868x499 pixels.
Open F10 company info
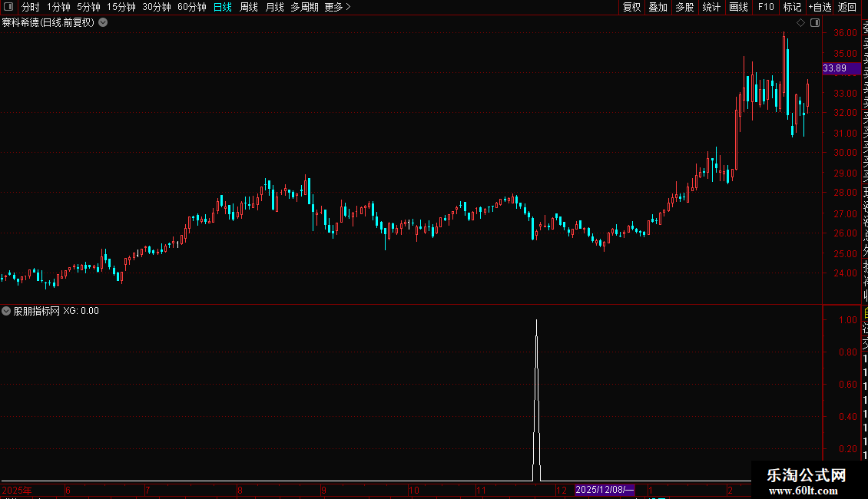[x=766, y=7]
